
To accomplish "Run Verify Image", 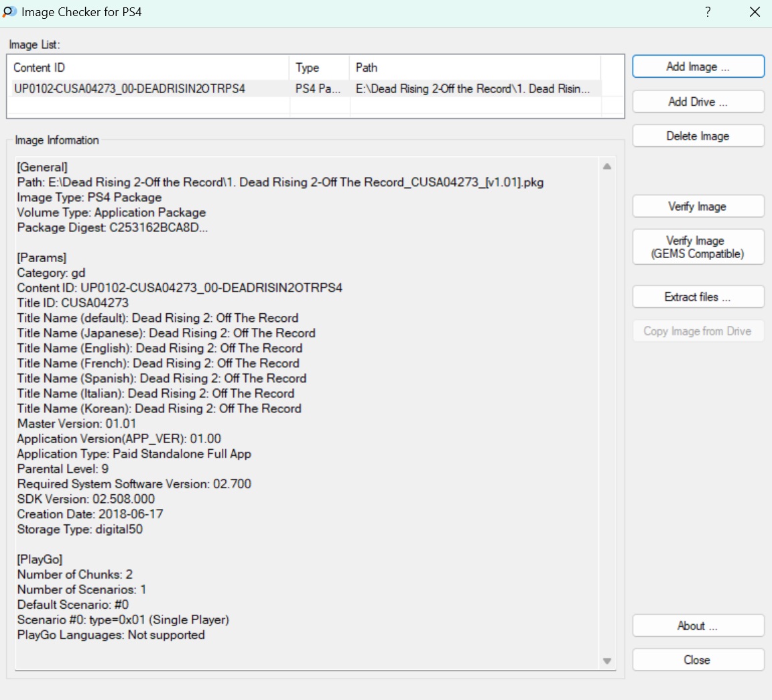I will (698, 207).
